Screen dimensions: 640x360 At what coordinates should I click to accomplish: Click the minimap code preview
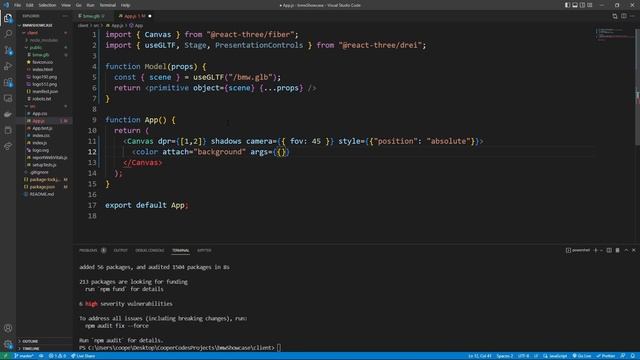coord(614,35)
